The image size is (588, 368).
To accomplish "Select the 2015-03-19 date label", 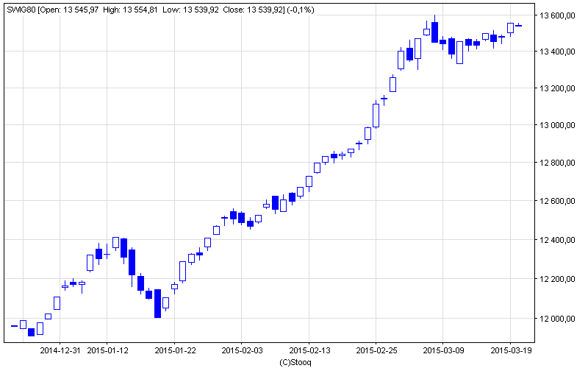I will tap(511, 351).
